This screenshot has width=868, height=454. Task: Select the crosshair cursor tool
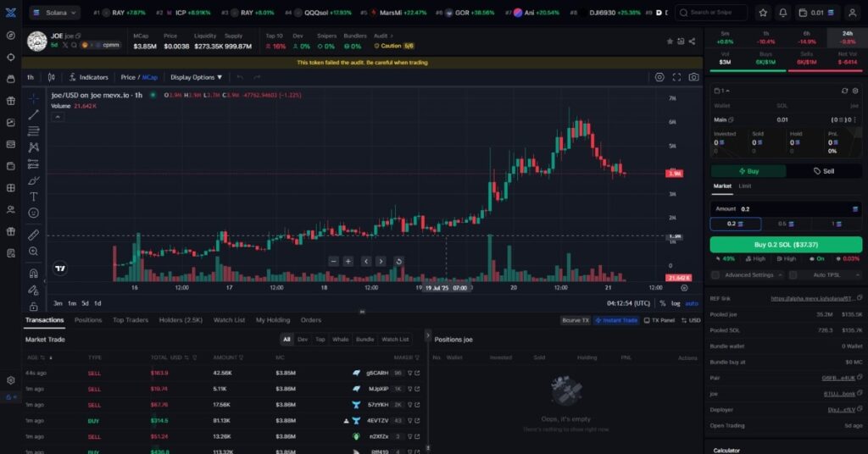[x=34, y=98]
